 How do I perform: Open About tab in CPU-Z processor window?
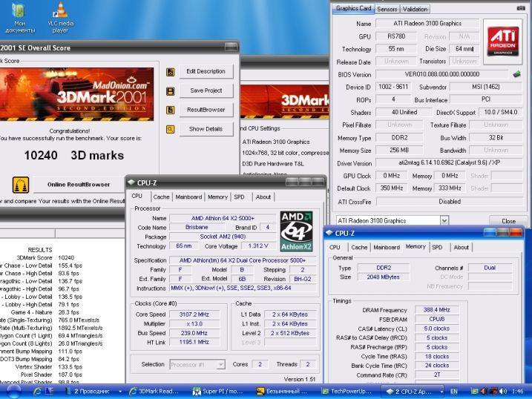click(263, 197)
